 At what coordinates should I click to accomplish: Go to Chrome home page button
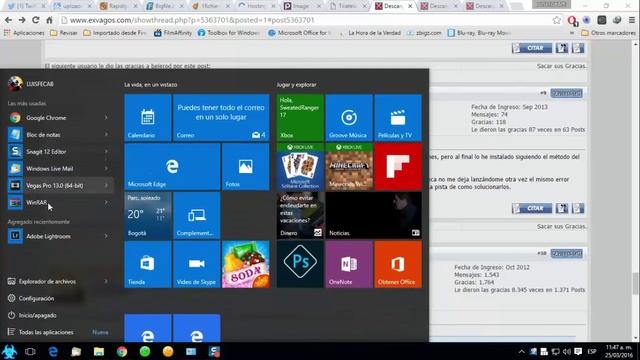pyautogui.click(x=49, y=20)
